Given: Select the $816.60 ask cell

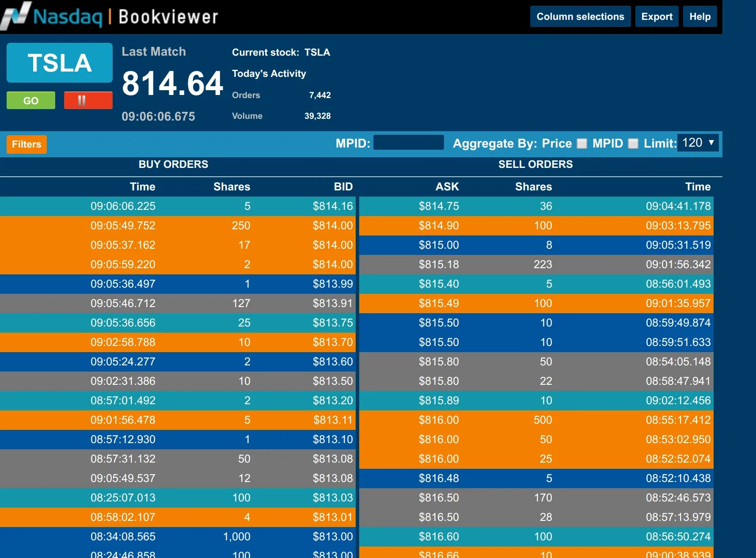Looking at the screenshot, I should point(439,536).
